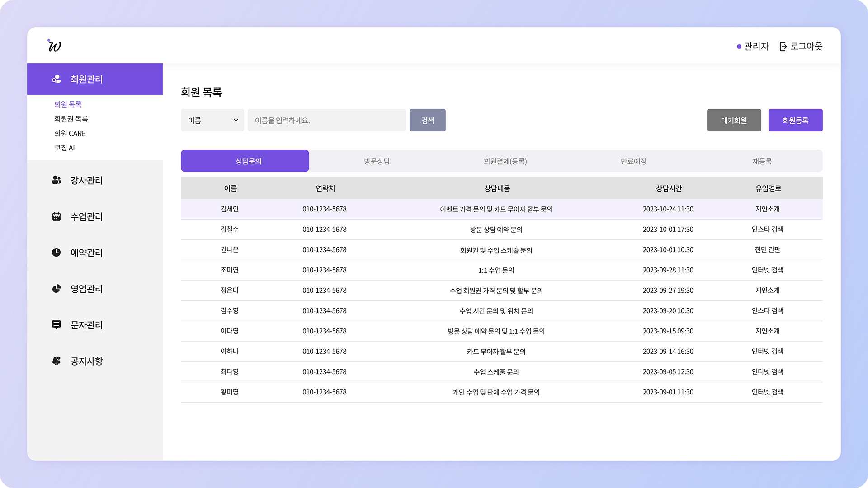Screen dimensions: 868x488
Task: Click the 상담시간 column header
Action: point(669,188)
